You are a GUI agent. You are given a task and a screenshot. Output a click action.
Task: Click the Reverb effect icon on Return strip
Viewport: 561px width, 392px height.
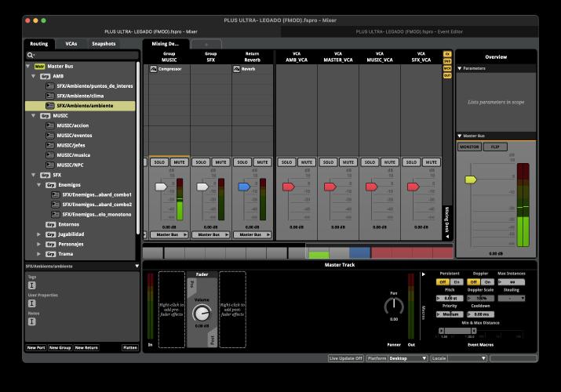pyautogui.click(x=237, y=69)
